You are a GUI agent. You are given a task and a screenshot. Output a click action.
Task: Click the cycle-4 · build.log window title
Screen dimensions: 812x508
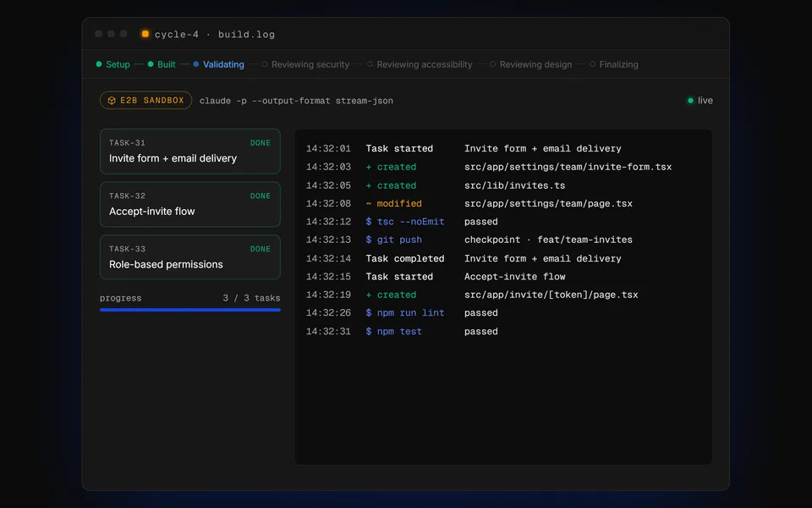[214, 34]
